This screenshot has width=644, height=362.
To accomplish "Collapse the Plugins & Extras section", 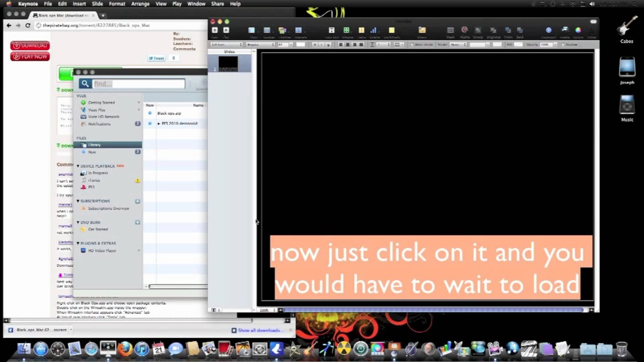I will 78,243.
